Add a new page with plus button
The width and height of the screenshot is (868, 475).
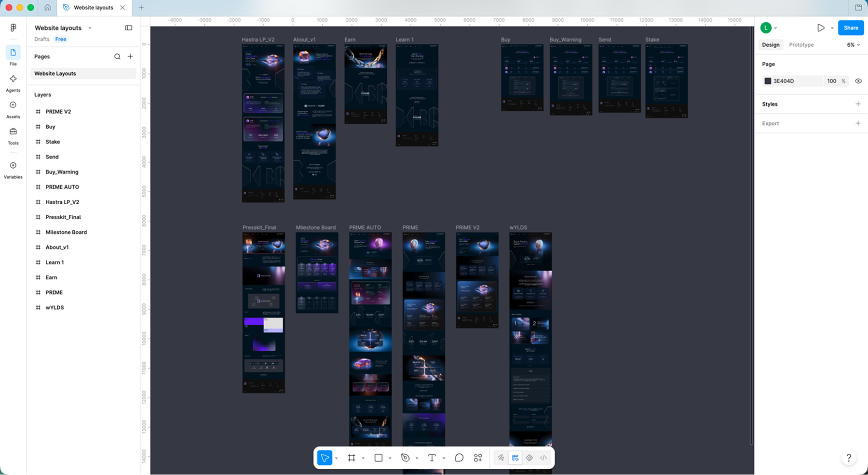[x=130, y=56]
